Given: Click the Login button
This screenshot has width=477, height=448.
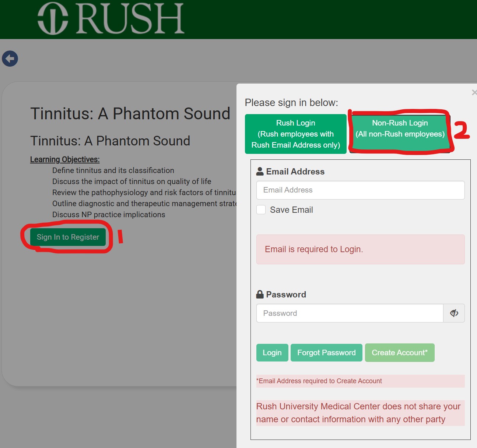Looking at the screenshot, I should (272, 353).
